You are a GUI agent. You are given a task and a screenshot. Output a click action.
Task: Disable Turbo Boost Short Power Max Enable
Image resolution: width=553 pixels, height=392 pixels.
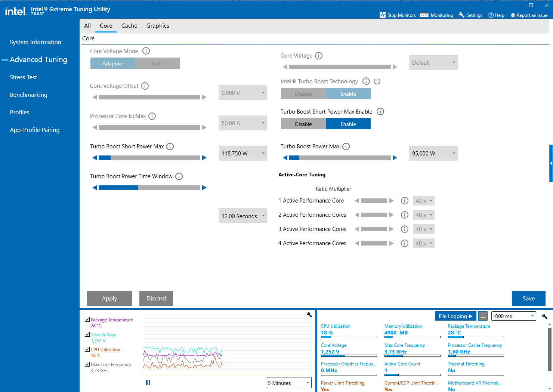point(303,124)
